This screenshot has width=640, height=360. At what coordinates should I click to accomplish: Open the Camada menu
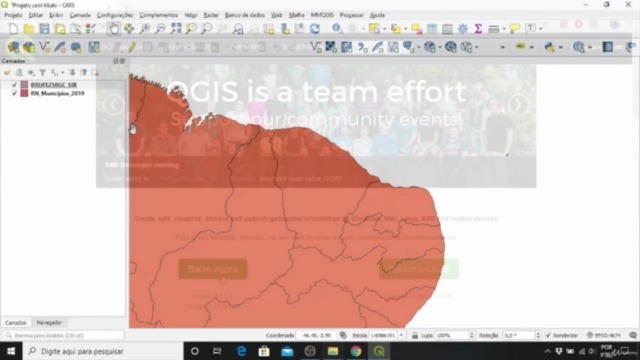click(x=80, y=15)
